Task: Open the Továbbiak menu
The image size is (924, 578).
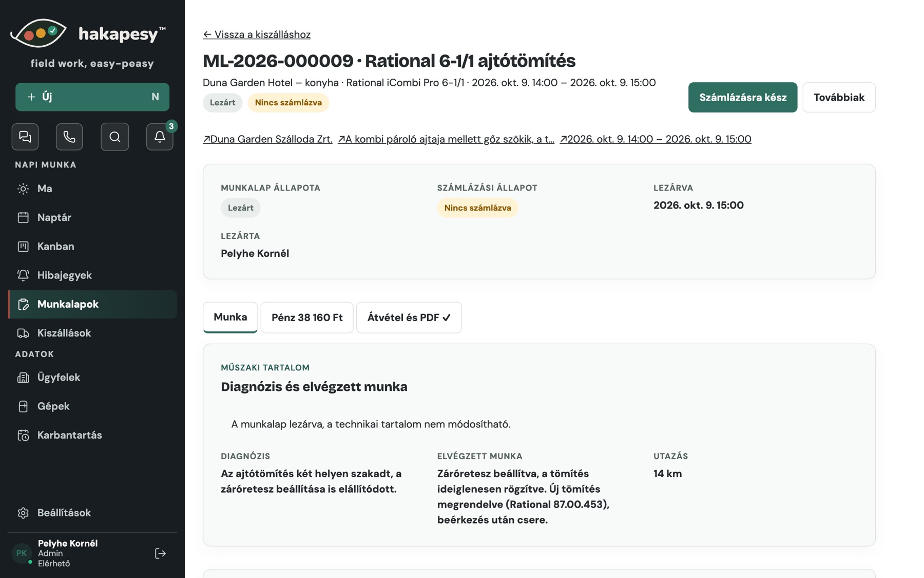Action: tap(839, 97)
